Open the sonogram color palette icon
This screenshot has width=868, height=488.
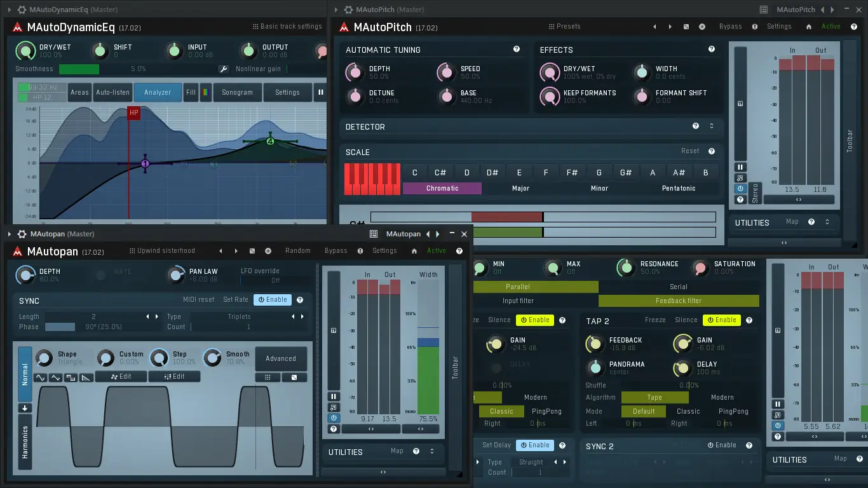point(204,92)
